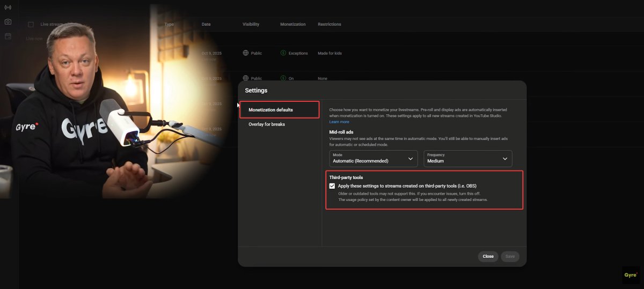Open the Webcam camera icon in sidebar

click(8, 22)
